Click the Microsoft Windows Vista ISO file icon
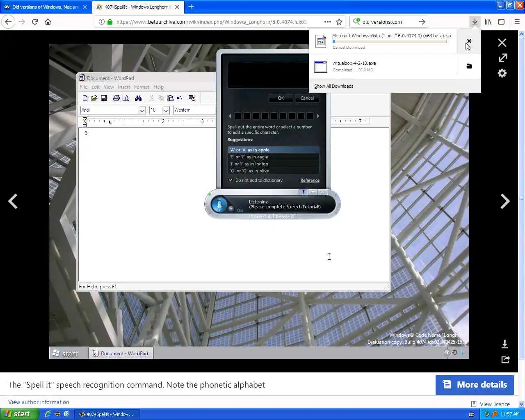The image size is (525, 420). 321,41
